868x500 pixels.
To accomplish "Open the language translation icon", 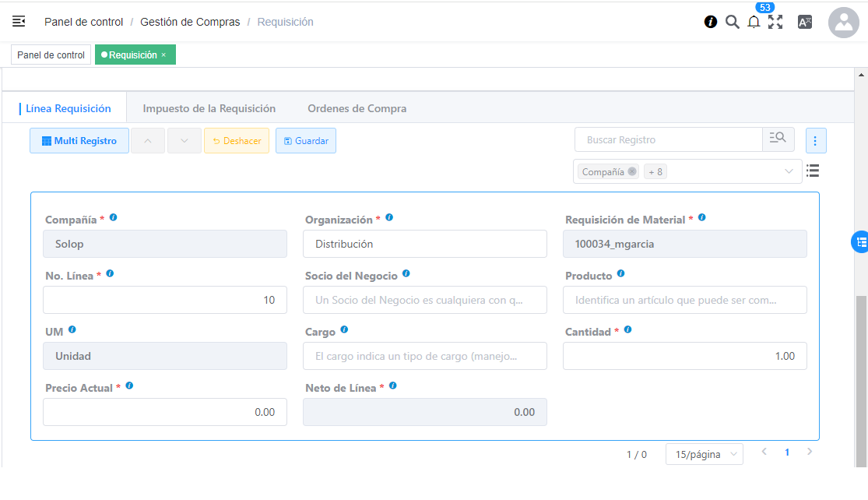I will coord(805,22).
